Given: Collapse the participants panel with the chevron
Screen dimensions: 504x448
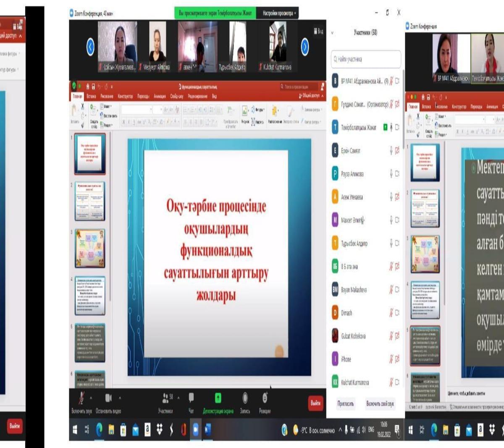Looking at the screenshot, I should (333, 33).
